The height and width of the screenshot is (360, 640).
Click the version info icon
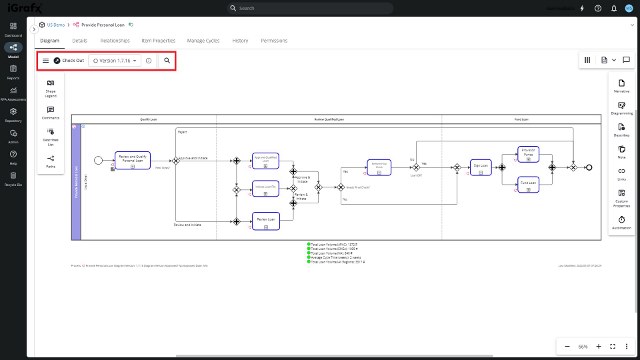point(149,60)
